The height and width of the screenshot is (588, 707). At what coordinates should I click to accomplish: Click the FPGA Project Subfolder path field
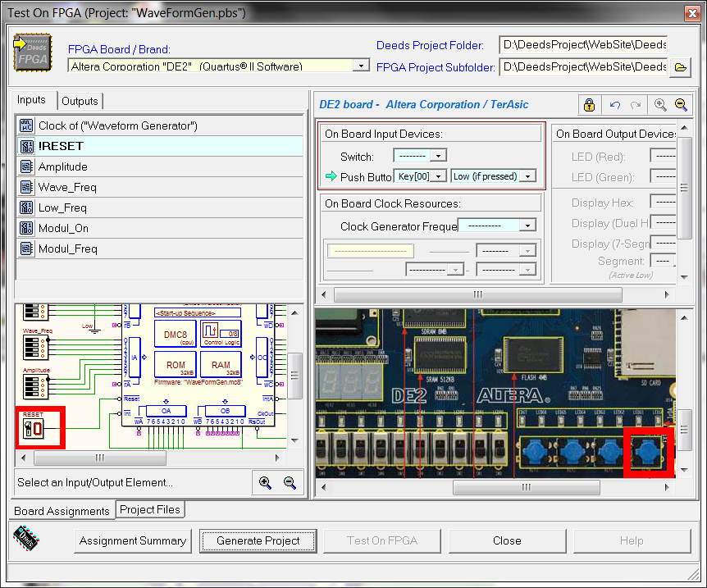tap(583, 67)
